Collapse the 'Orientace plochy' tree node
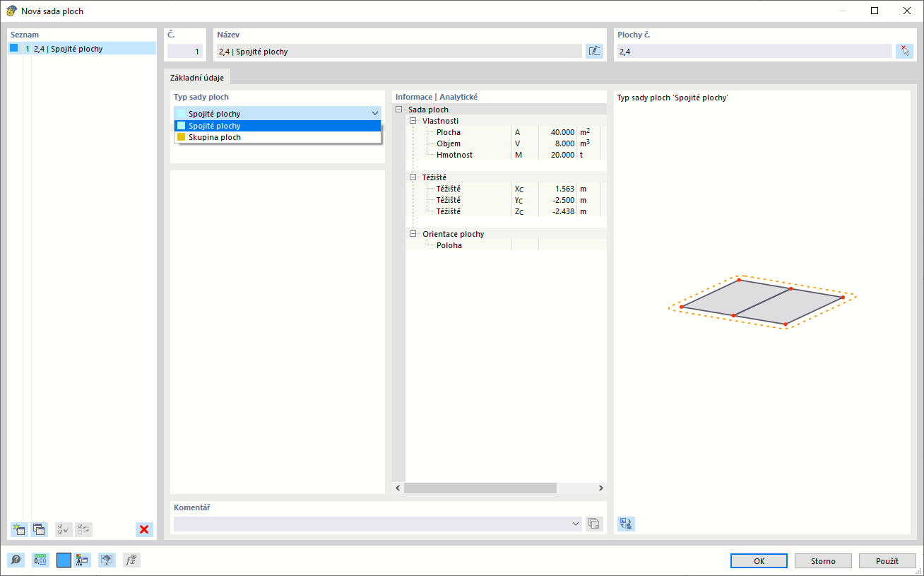The height and width of the screenshot is (576, 924). click(413, 234)
